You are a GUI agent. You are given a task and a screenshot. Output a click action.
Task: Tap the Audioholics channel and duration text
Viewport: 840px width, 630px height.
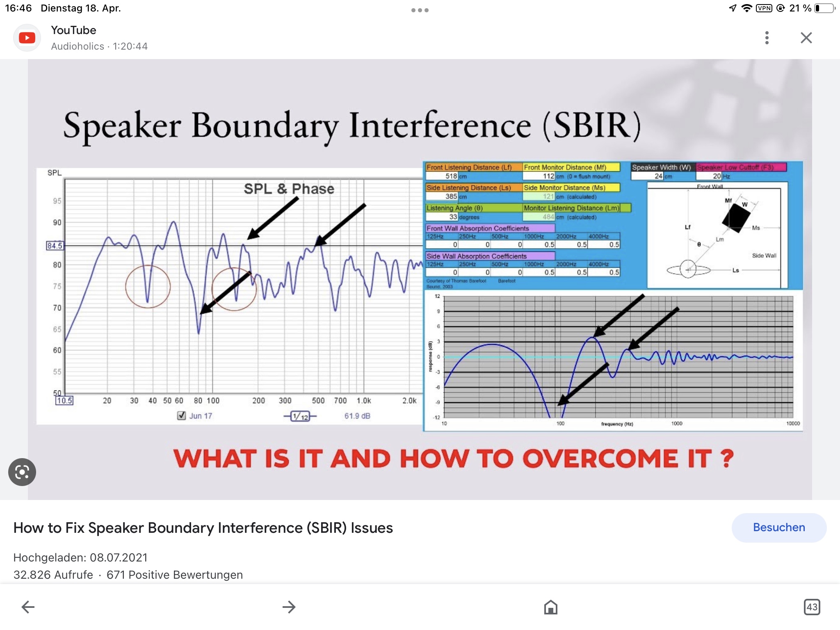99,46
